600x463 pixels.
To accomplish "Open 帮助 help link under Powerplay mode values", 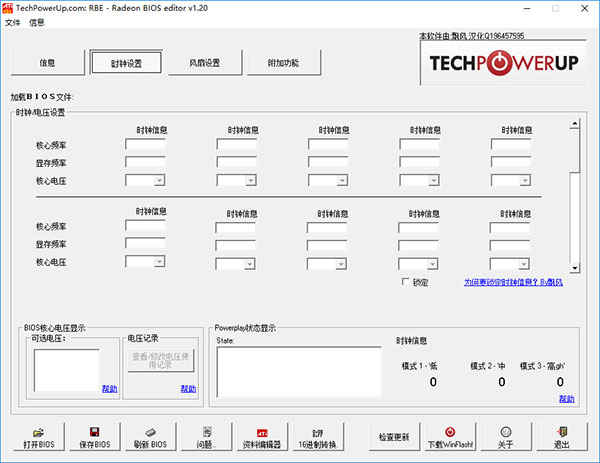I will [567, 399].
